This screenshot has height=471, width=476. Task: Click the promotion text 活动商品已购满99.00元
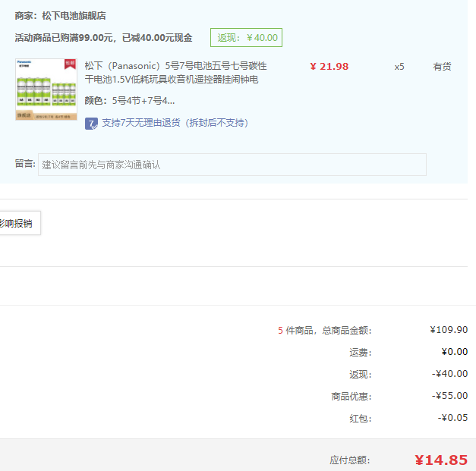pyautogui.click(x=64, y=38)
